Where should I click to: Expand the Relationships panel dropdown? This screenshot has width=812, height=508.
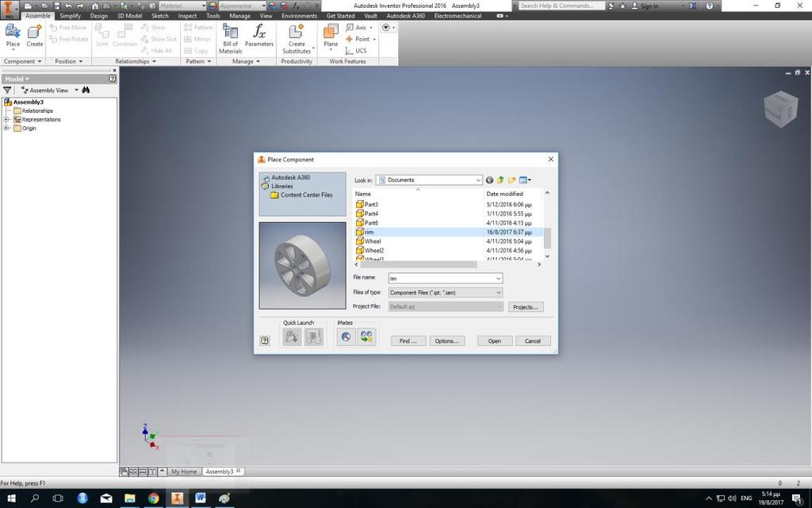coord(136,61)
